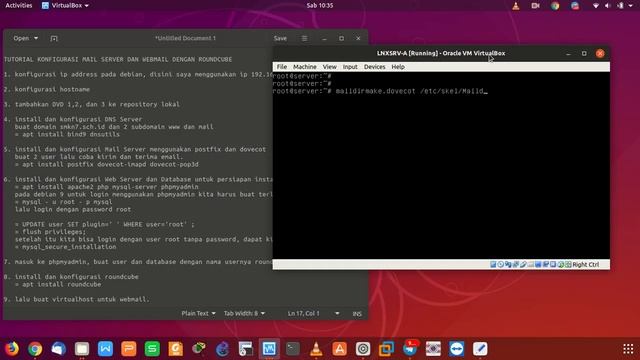
Task: Click the INS insert mode indicator
Action: 357,313
